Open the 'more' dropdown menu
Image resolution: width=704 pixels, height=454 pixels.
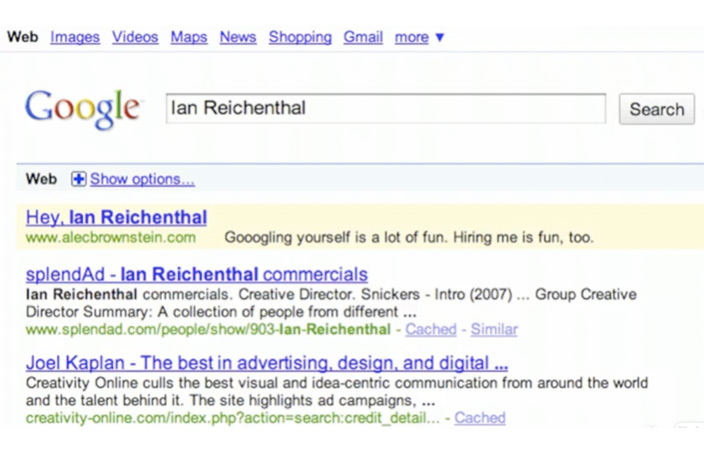(419, 37)
